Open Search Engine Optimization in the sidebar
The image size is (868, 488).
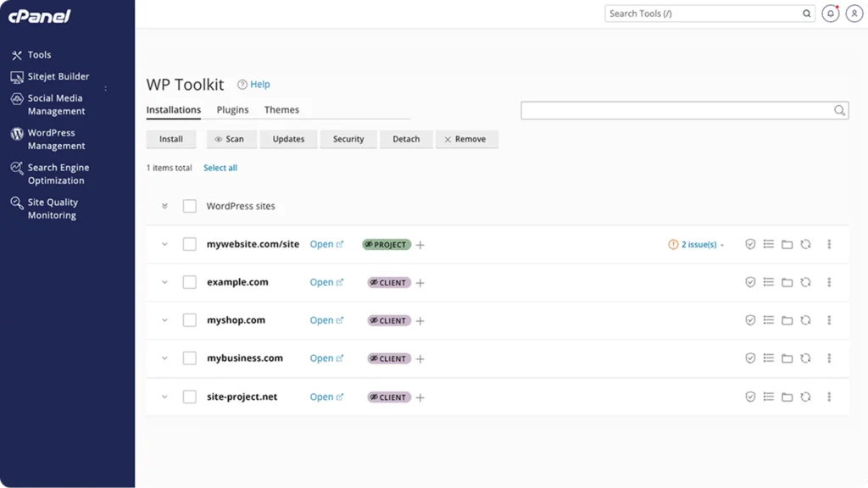click(50, 174)
